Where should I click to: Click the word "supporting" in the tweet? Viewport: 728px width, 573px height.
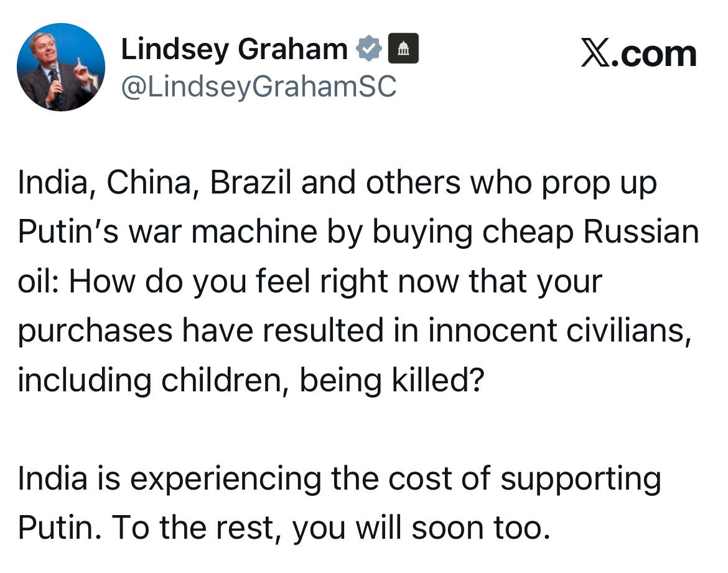click(581, 478)
